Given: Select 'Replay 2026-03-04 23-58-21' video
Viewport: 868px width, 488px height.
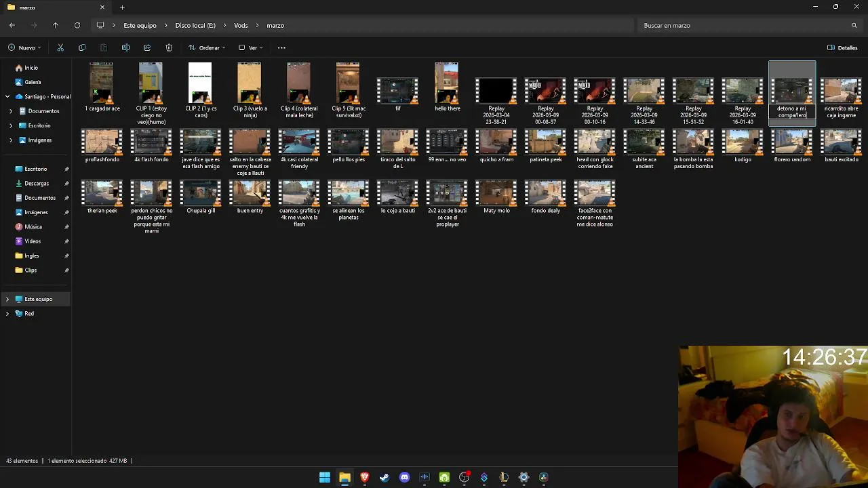Looking at the screenshot, I should tap(496, 100).
